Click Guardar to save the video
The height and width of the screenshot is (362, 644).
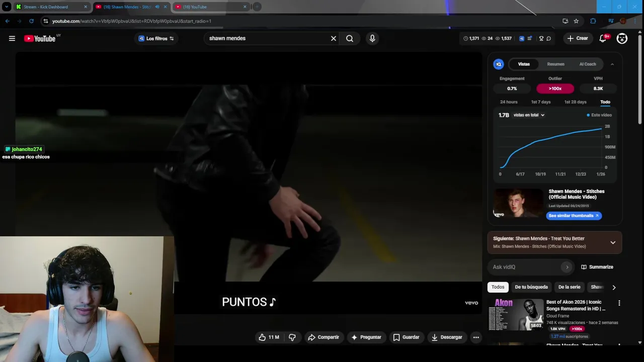(406, 337)
